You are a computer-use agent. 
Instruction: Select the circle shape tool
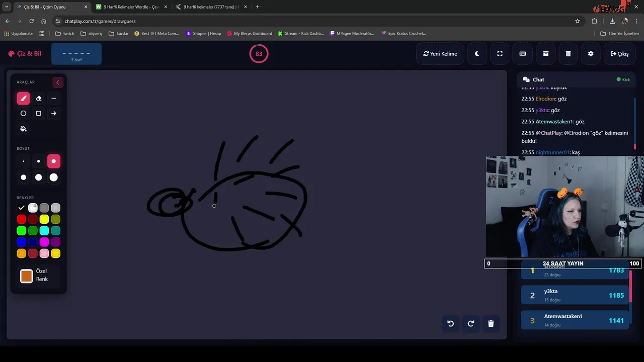[x=23, y=114]
